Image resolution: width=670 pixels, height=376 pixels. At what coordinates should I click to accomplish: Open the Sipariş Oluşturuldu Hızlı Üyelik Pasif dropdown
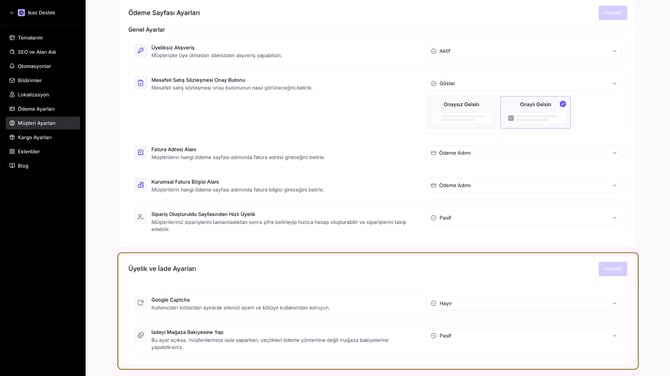[523, 218]
